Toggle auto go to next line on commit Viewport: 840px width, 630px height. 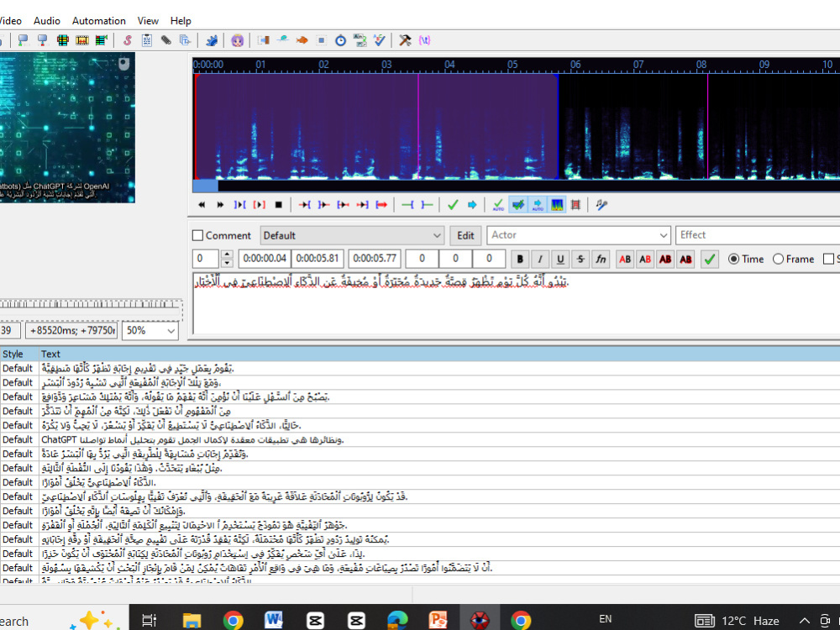(x=517, y=205)
